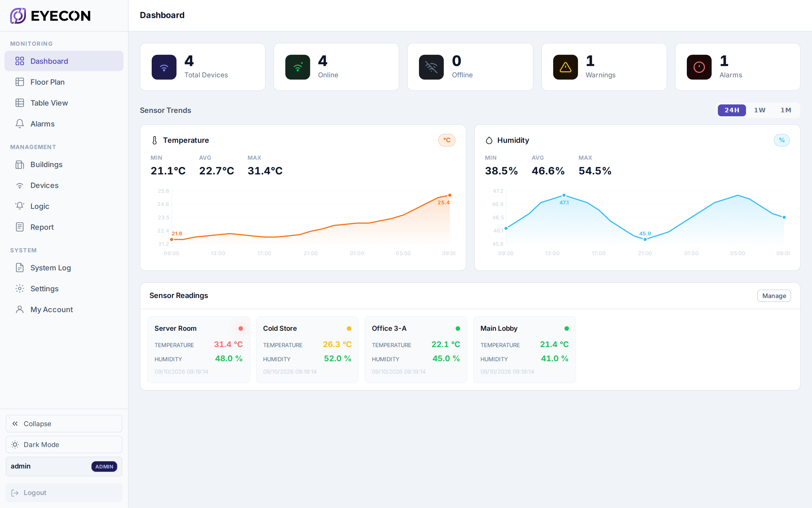Click the Offline crossed-wifi icon
The height and width of the screenshot is (508, 812).
(x=431, y=67)
